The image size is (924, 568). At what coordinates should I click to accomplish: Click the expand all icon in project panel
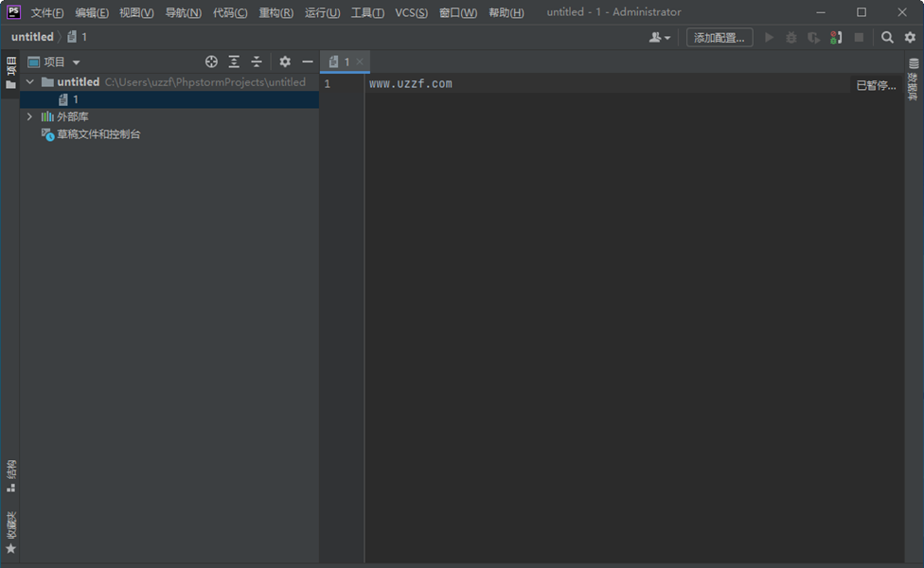point(234,62)
